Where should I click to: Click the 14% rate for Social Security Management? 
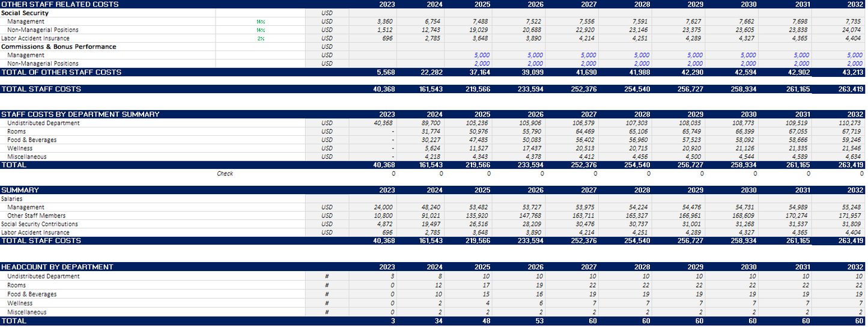pos(261,22)
